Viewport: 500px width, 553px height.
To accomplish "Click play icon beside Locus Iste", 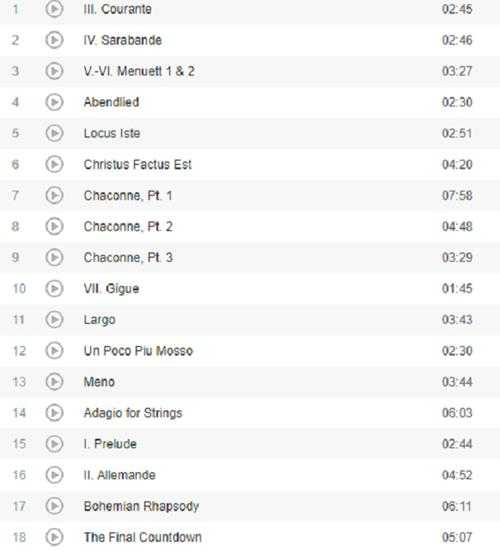I will (54, 133).
